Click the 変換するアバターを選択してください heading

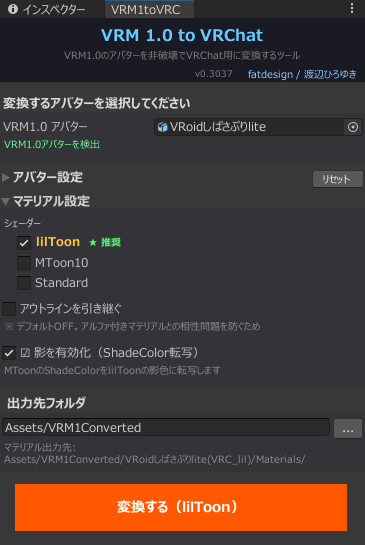click(x=97, y=103)
